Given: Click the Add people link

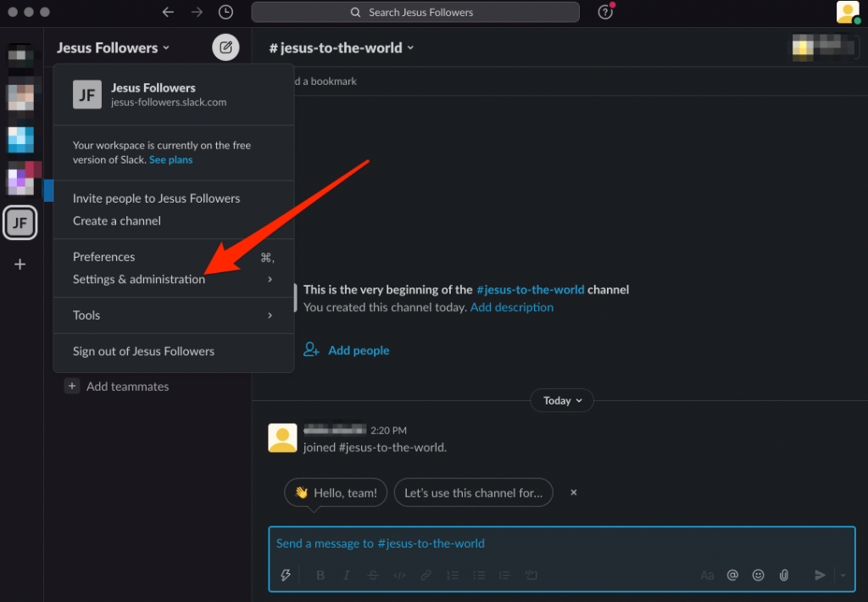Looking at the screenshot, I should coord(359,350).
